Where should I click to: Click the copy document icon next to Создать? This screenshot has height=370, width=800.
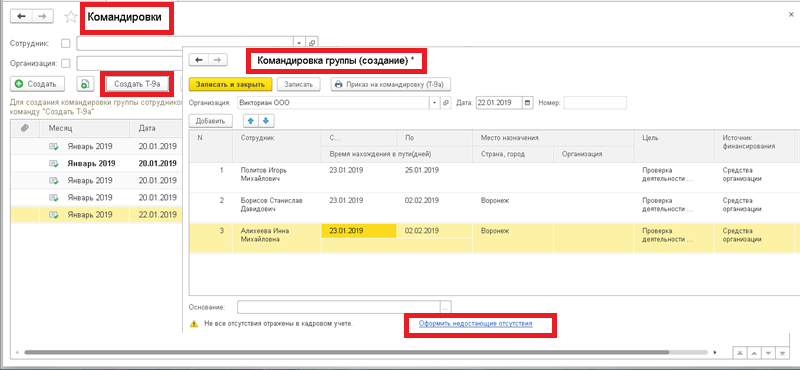tap(85, 84)
